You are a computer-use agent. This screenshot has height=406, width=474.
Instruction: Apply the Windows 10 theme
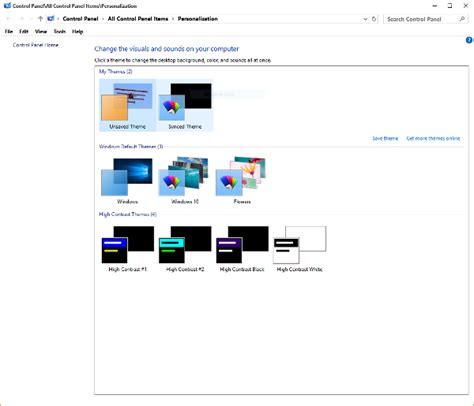click(x=185, y=181)
